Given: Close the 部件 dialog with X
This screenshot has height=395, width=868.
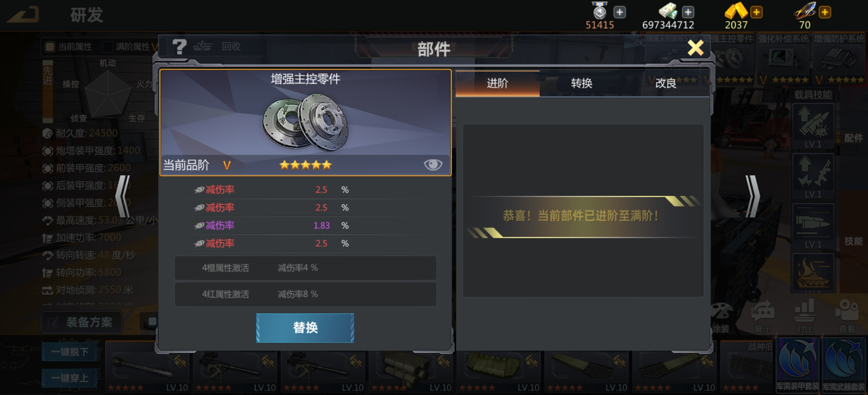Looking at the screenshot, I should (695, 48).
